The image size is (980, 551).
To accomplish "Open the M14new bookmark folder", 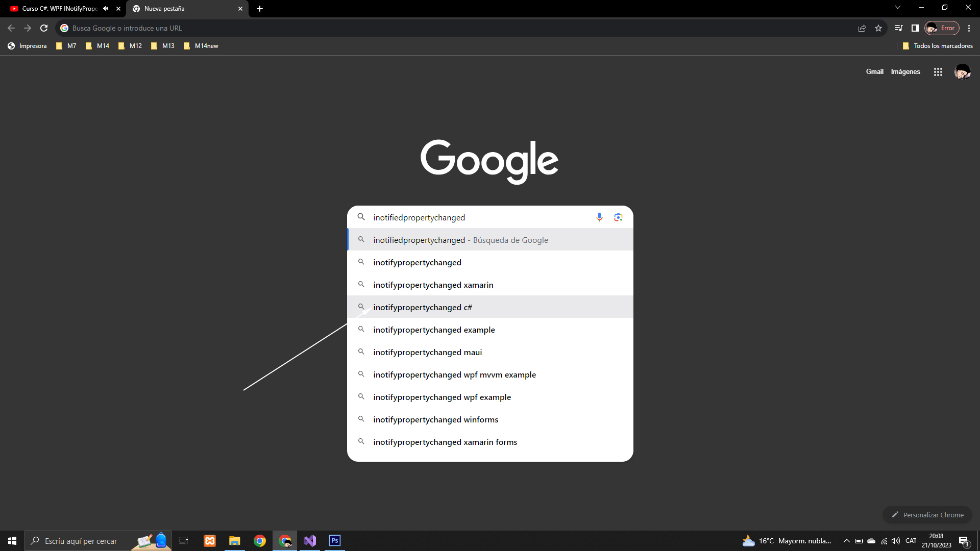I will pos(201,46).
